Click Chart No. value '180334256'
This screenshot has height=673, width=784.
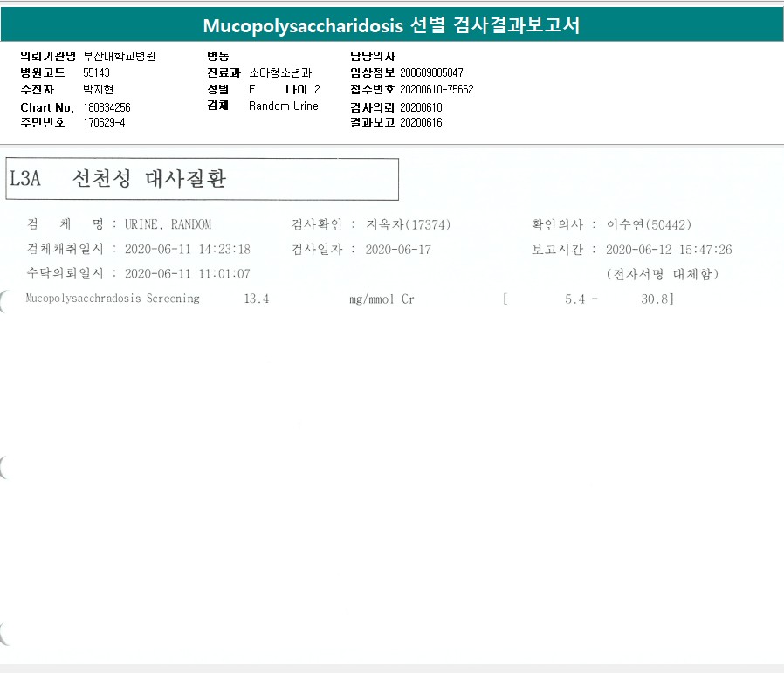(x=107, y=107)
